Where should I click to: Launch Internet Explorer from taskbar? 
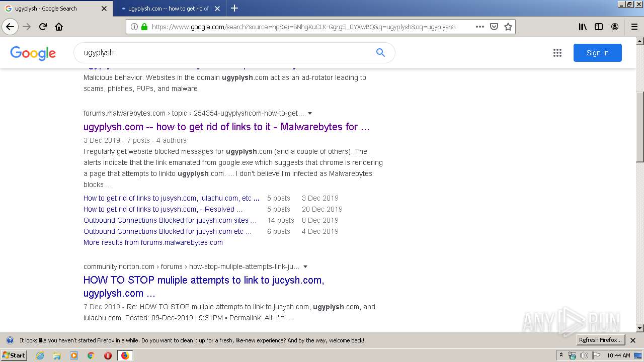[40, 355]
